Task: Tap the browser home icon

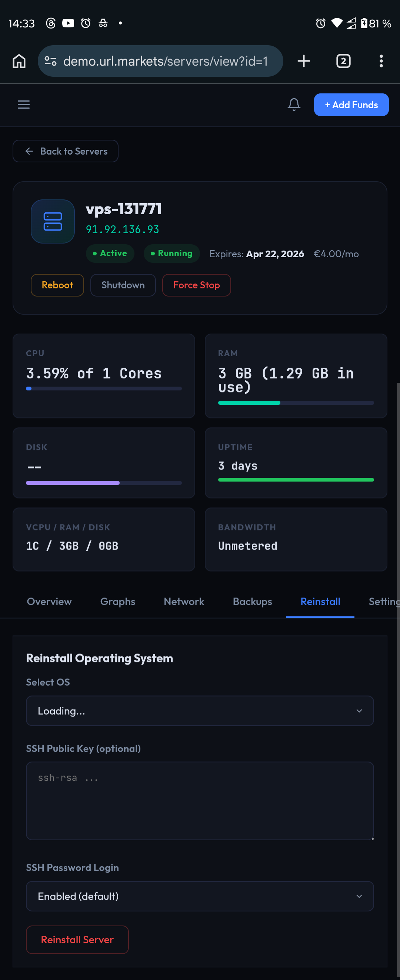Action: pos(19,61)
